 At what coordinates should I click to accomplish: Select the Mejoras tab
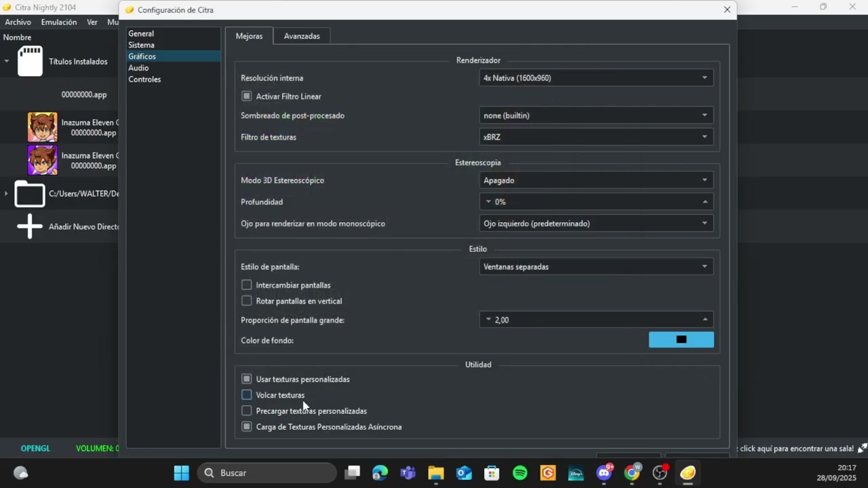tap(249, 36)
